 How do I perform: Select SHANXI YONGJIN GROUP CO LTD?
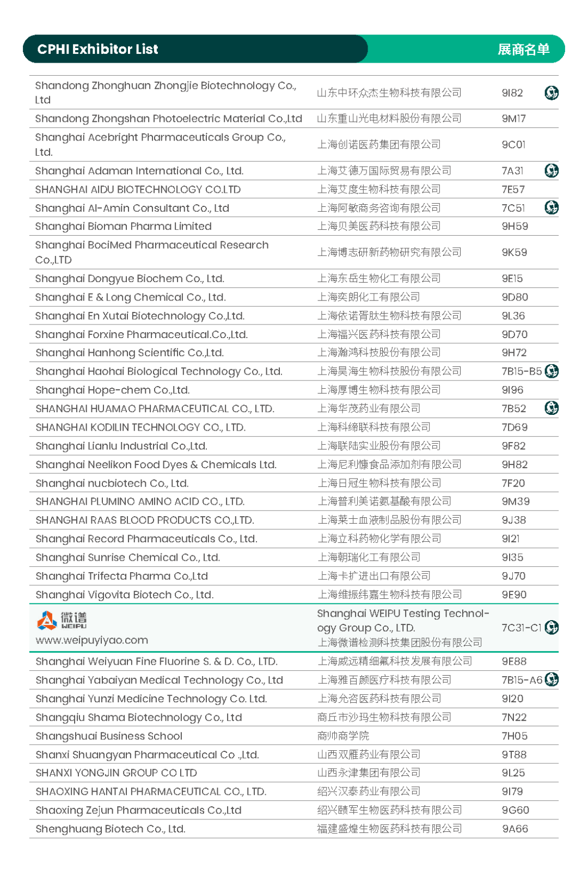[116, 773]
